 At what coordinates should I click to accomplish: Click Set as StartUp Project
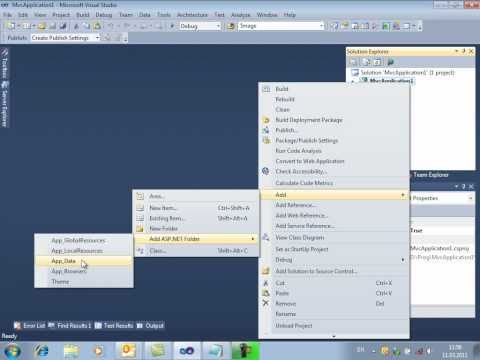tap(334, 249)
